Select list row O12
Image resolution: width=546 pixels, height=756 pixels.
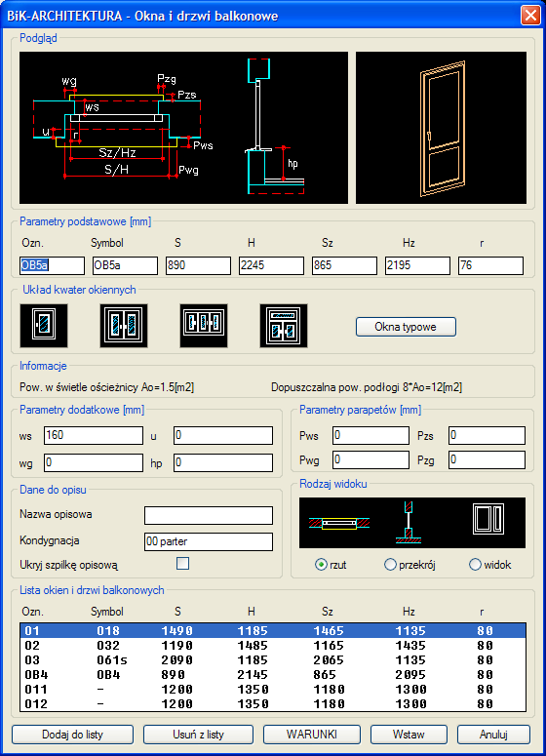click(x=273, y=704)
